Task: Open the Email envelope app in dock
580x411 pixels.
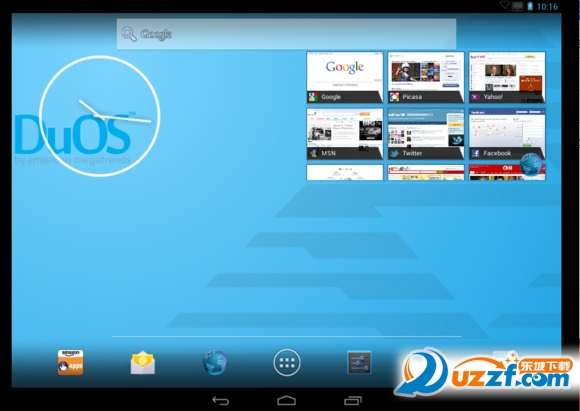Action: click(x=143, y=363)
